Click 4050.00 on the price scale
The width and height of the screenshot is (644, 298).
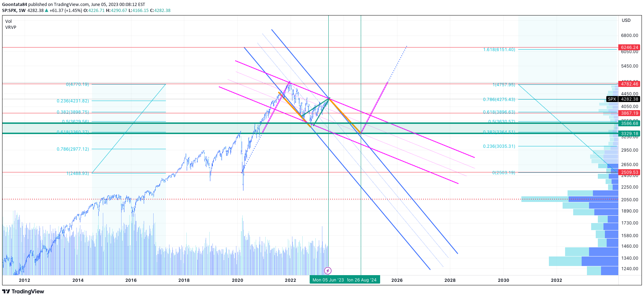(630, 107)
